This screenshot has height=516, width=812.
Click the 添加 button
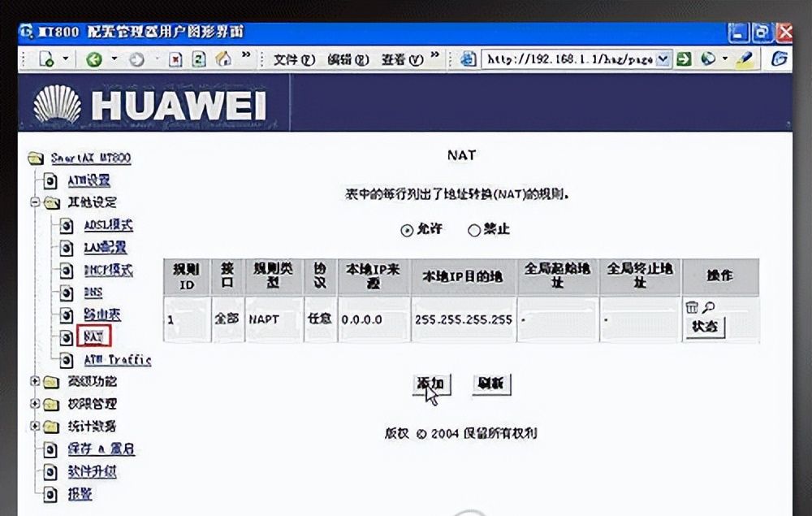[x=431, y=384]
